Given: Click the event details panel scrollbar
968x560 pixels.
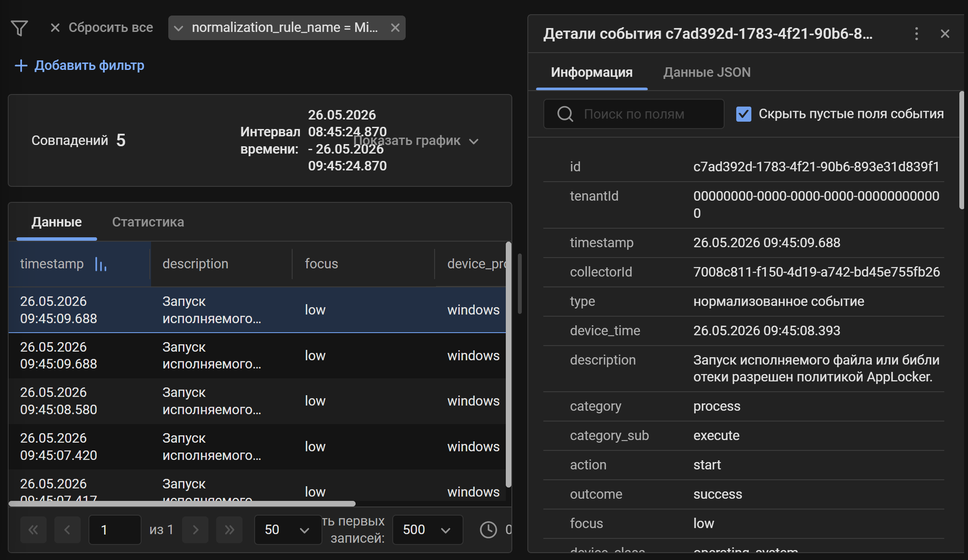Looking at the screenshot, I should click(961, 150).
